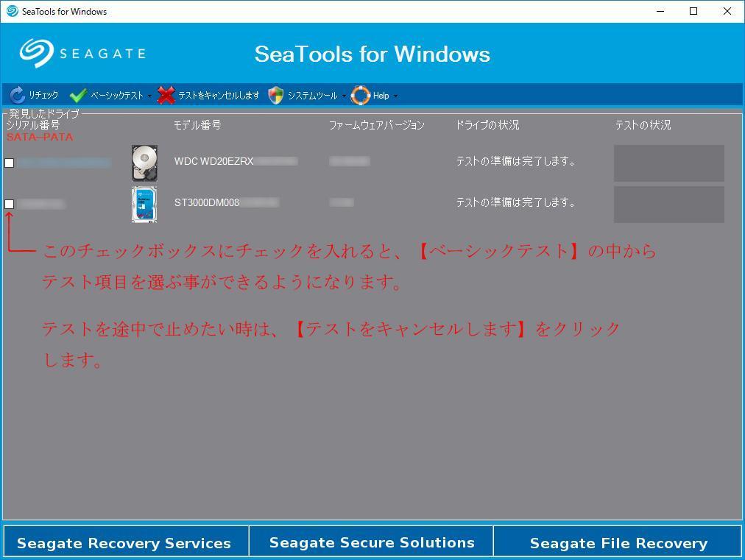The height and width of the screenshot is (560, 745).
Task: Click the ST3000DM008 Seagate drive icon
Action: pyautogui.click(x=144, y=203)
